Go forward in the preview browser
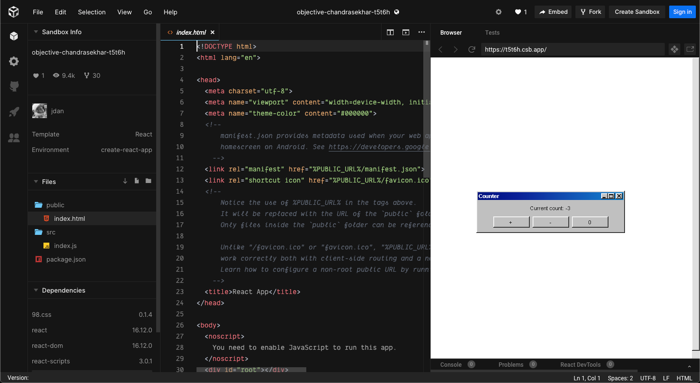Screen dimensions: 700x383 455,49
